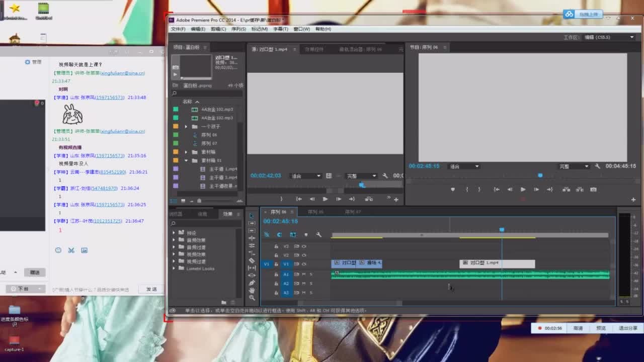Viewport: 644px width, 362px height.
Task: Open 编辑(E) menu
Action: pyautogui.click(x=198, y=29)
